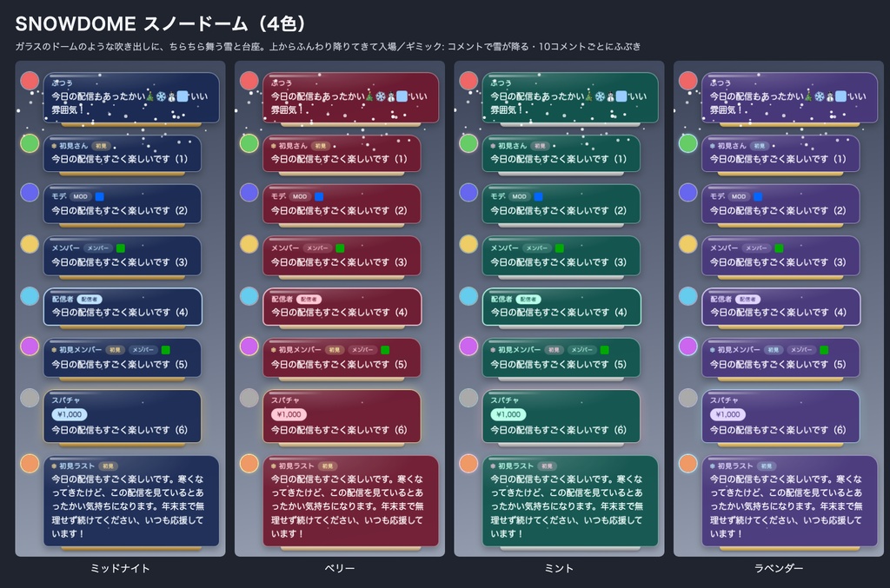
Task: Click the red avatar in the Midnight column's ふつう comment
Action: (30, 81)
